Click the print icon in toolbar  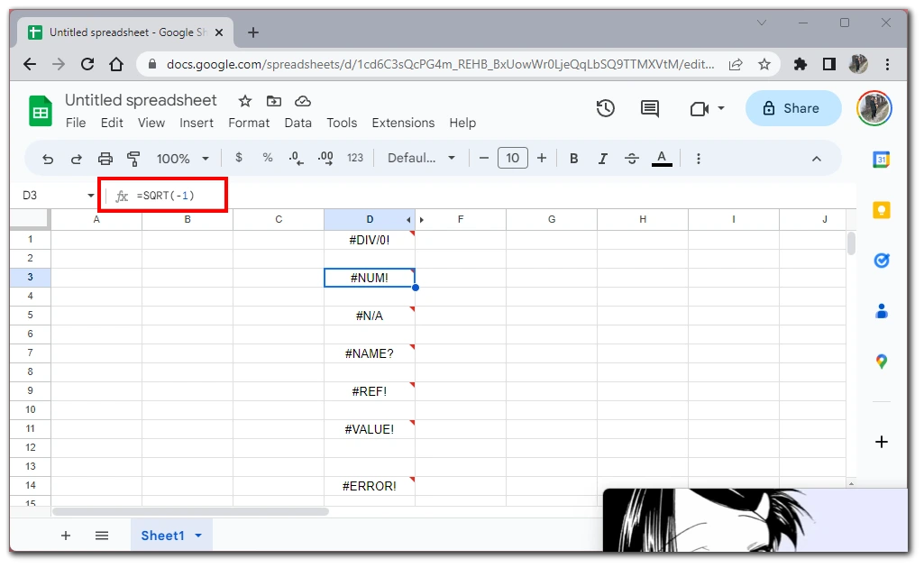tap(105, 159)
